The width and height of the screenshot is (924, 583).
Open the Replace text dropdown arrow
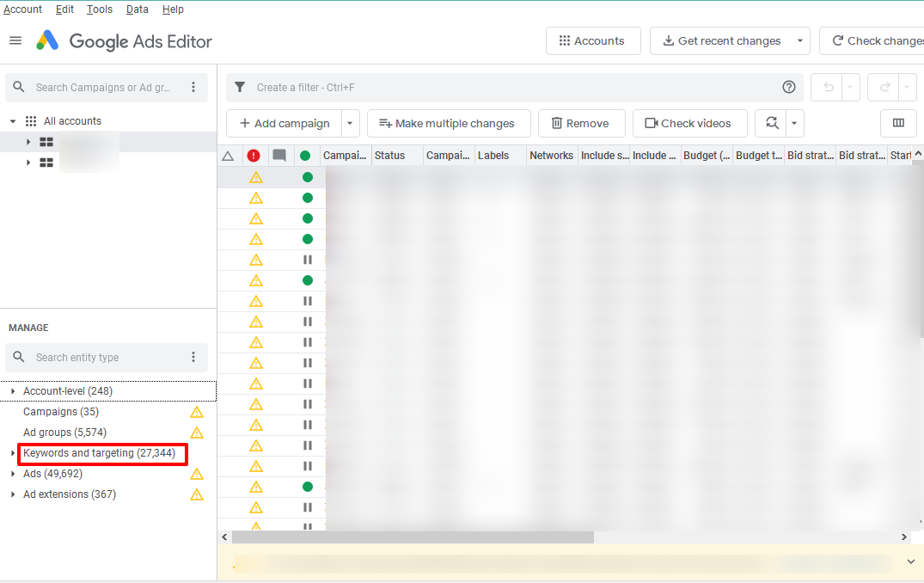(794, 123)
